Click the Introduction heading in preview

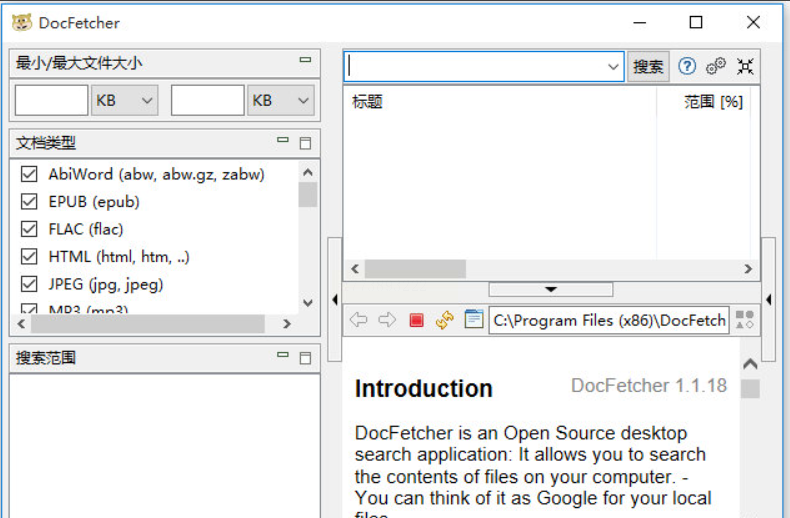[423, 388]
